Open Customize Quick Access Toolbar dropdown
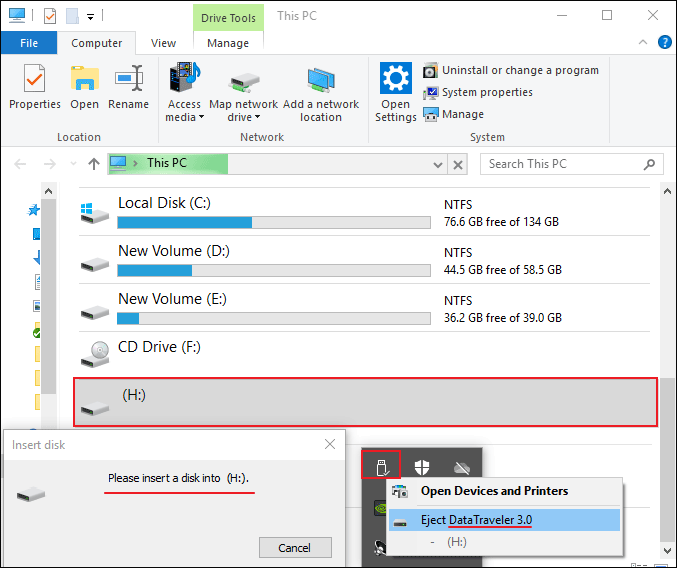 pos(90,17)
